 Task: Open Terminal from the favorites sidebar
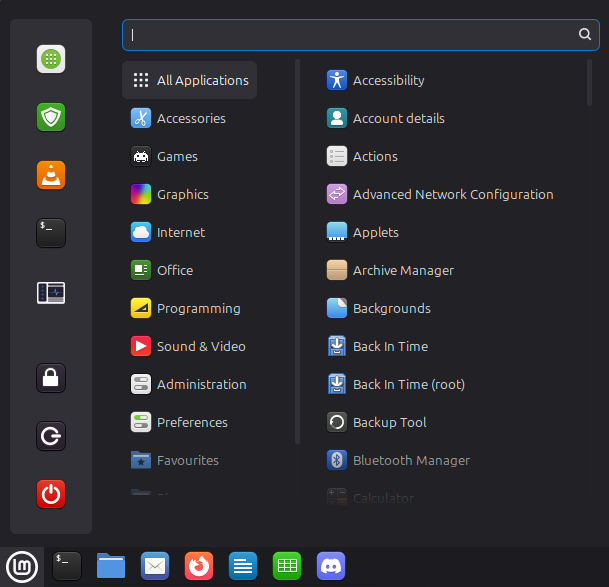tap(51, 233)
